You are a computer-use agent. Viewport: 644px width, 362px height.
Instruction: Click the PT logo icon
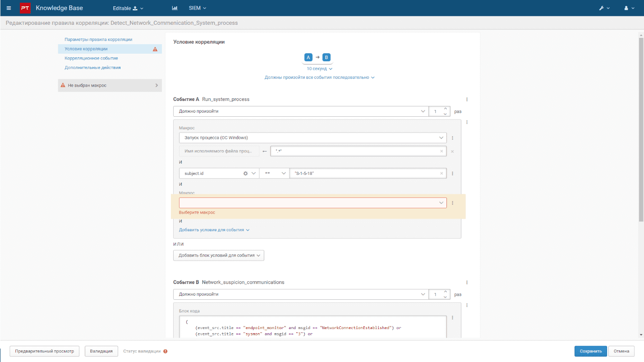coord(25,8)
